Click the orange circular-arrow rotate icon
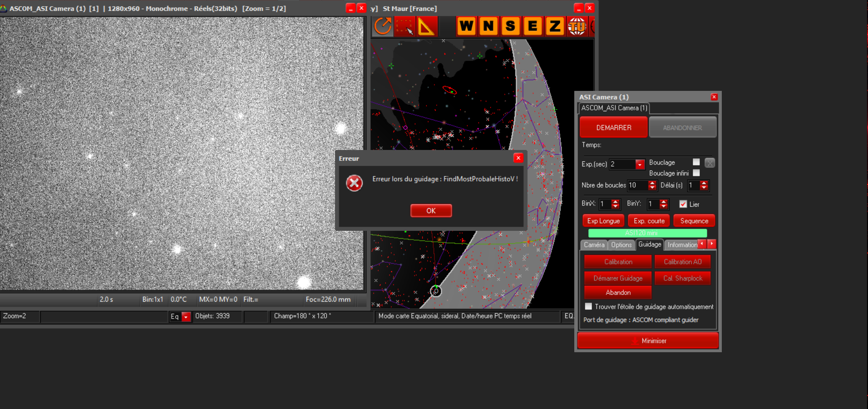This screenshot has height=409, width=868. coord(383,26)
